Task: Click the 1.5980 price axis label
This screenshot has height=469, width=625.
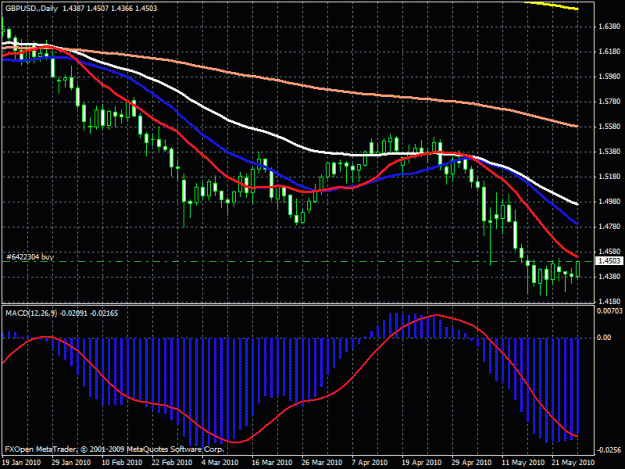Action: pos(609,77)
